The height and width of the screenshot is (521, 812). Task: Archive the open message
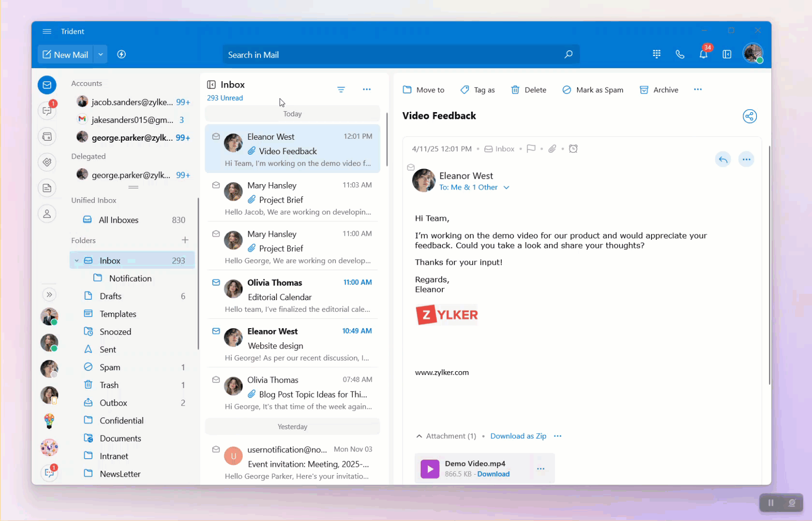point(659,90)
